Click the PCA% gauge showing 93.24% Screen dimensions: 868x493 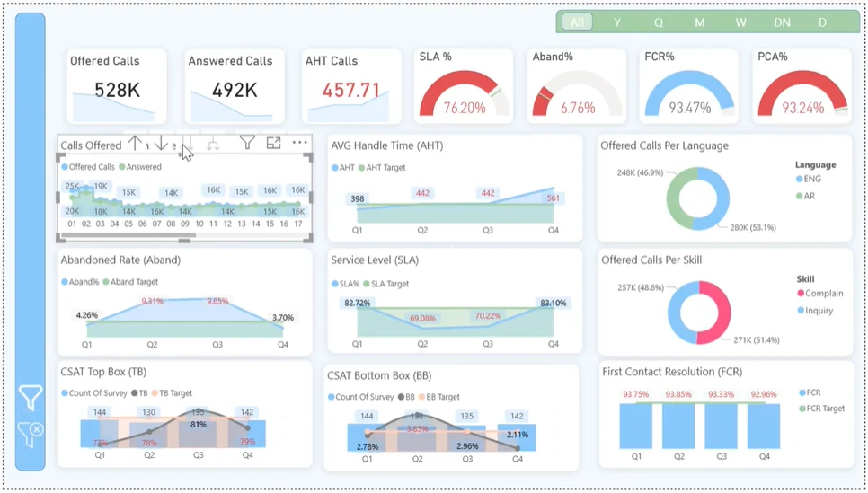pyautogui.click(x=802, y=86)
